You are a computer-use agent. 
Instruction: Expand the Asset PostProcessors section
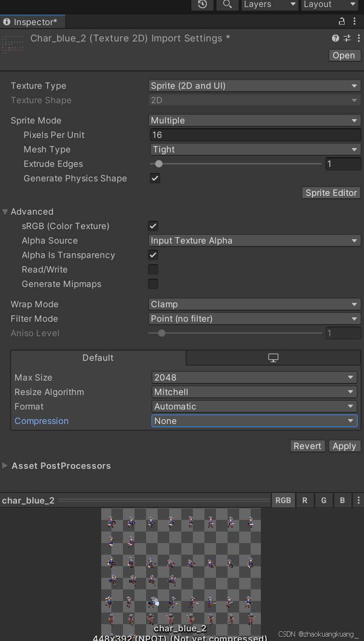[5, 466]
